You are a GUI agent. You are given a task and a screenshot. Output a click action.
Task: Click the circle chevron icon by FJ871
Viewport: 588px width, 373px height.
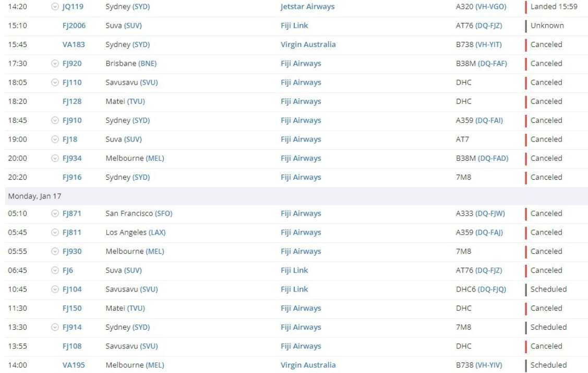(x=55, y=214)
